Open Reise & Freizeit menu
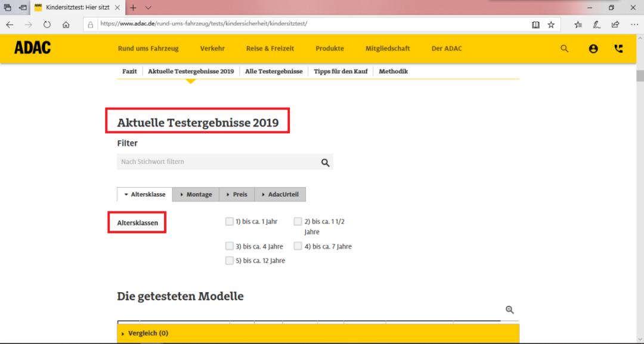 270,48
